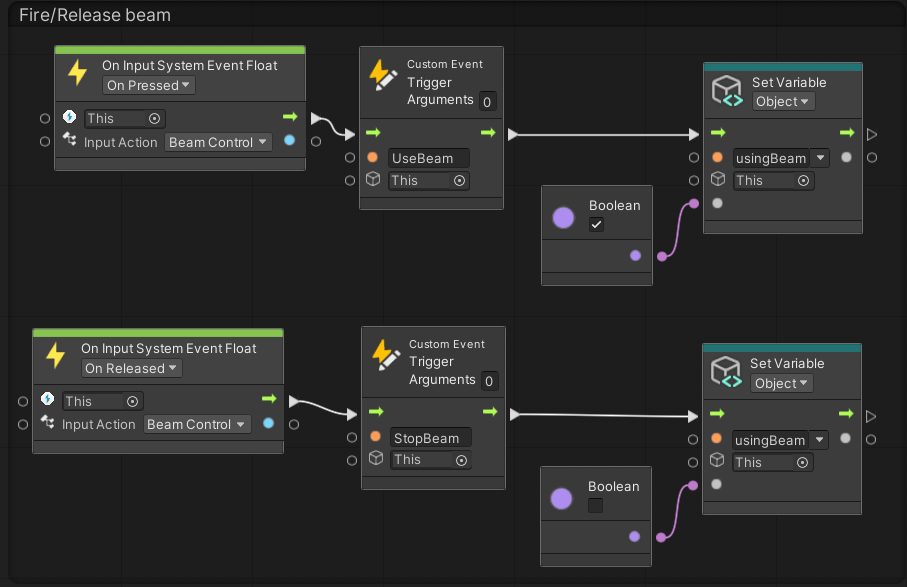Select the Fire/Release beam group title
This screenshot has width=907, height=587.
tap(95, 15)
